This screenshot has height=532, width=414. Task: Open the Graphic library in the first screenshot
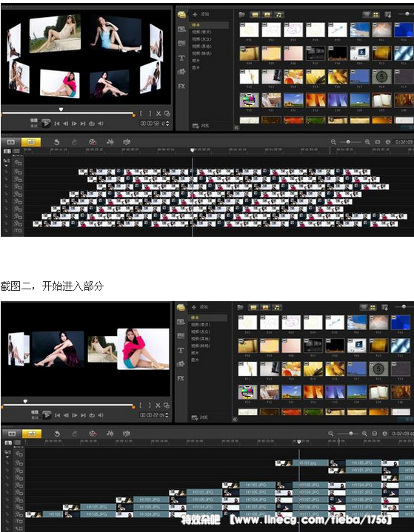(181, 72)
